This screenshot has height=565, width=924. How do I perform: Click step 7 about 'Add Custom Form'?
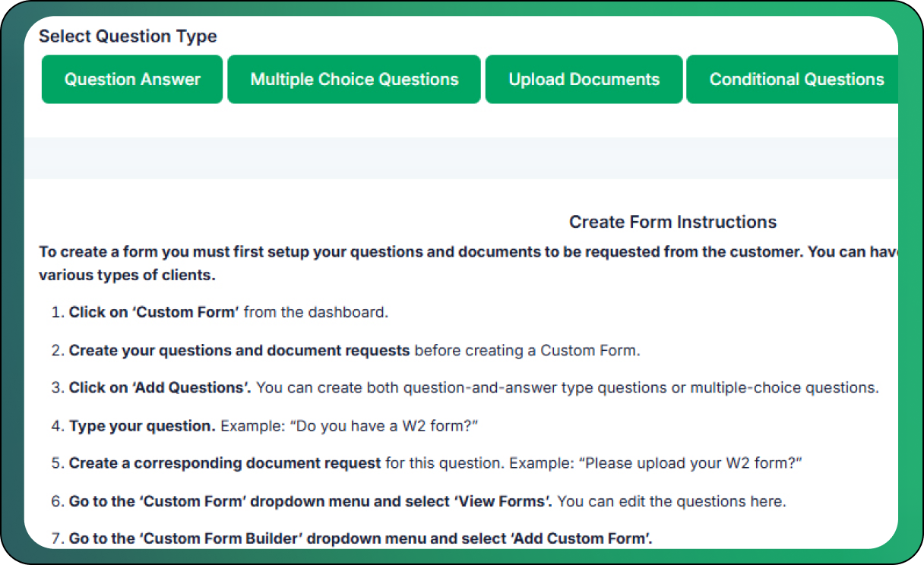click(360, 538)
